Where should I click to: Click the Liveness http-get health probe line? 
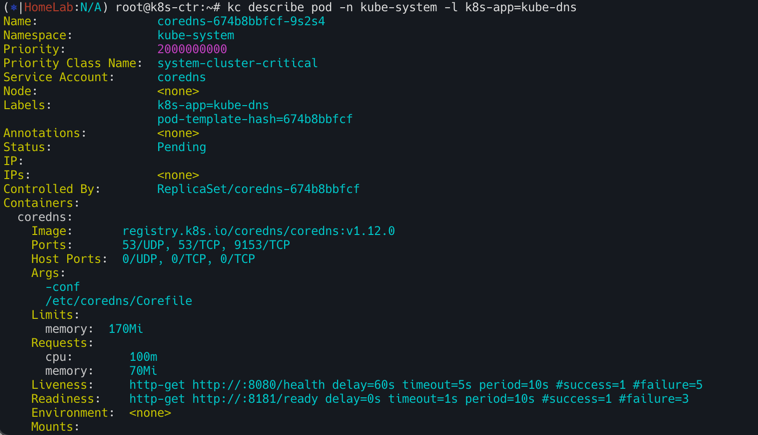tap(415, 385)
